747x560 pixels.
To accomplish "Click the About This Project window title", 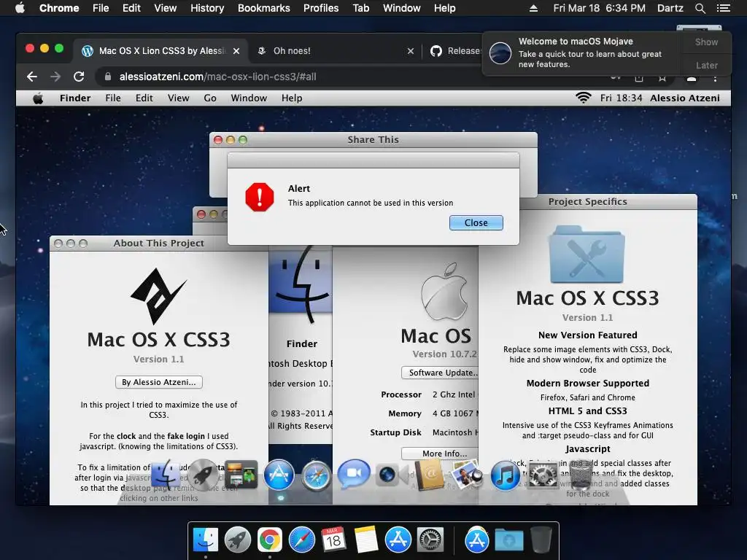I will coord(158,243).
